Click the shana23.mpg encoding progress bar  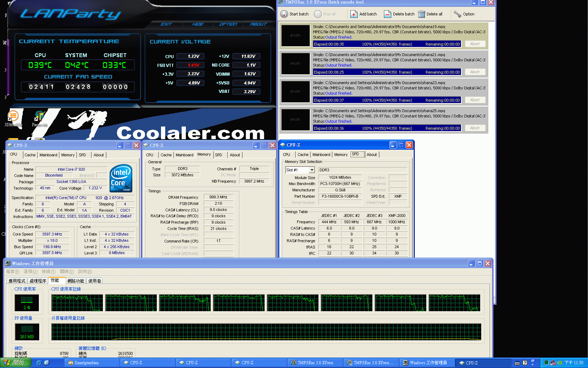click(x=387, y=100)
